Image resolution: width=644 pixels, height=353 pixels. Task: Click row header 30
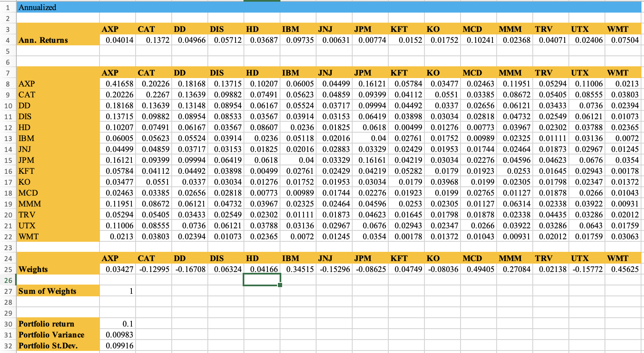pos(8,324)
